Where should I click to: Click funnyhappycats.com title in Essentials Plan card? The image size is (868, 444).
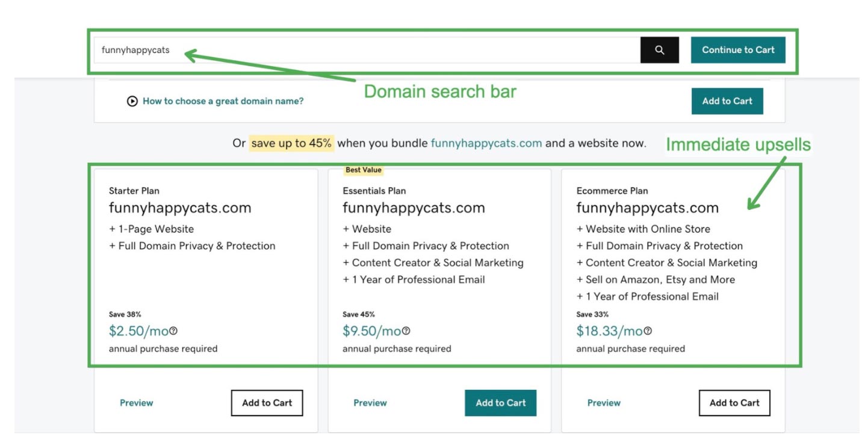pos(414,208)
